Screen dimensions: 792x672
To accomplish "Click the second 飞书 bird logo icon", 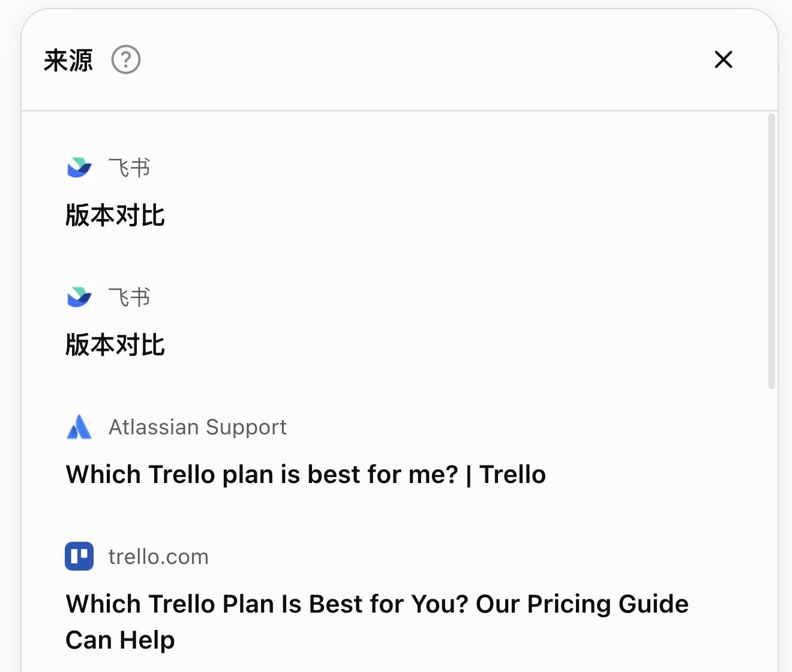I will 79,297.
